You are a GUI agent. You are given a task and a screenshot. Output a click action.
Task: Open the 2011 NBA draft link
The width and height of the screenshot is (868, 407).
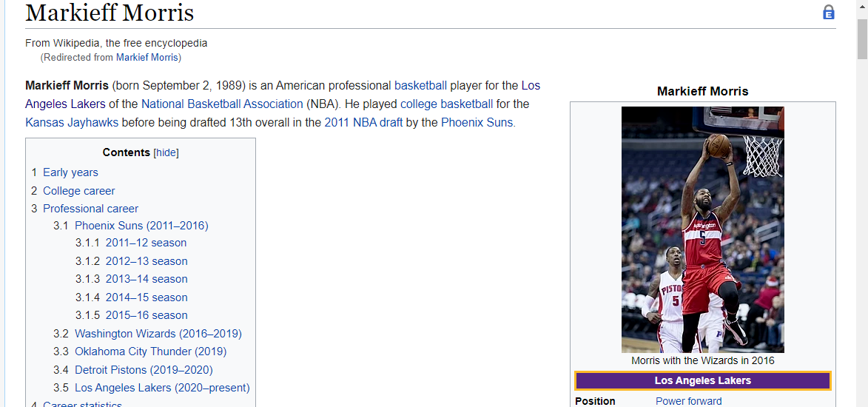363,122
